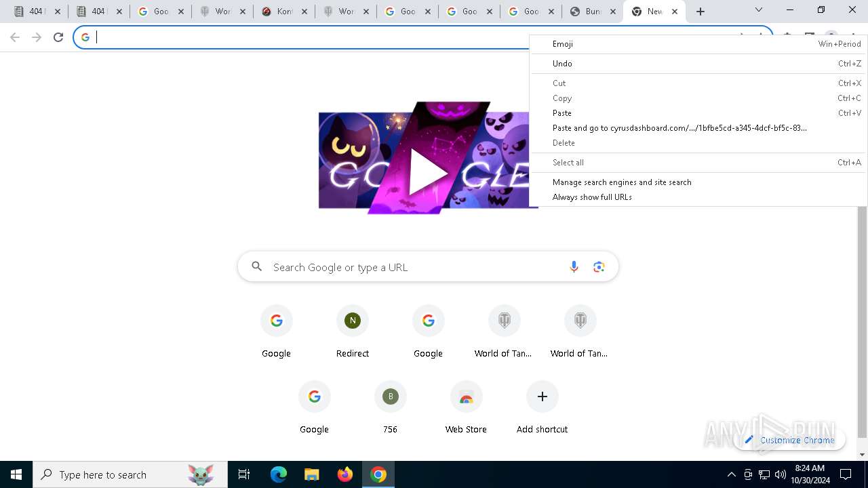Open network settings from the tray icon
The width and height of the screenshot is (868, 488).
coord(764,474)
